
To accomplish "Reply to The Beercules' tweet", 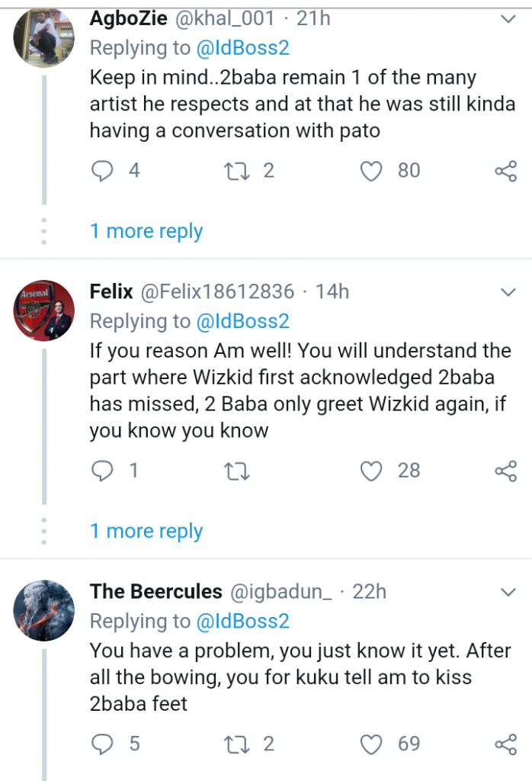I will pos(102,744).
